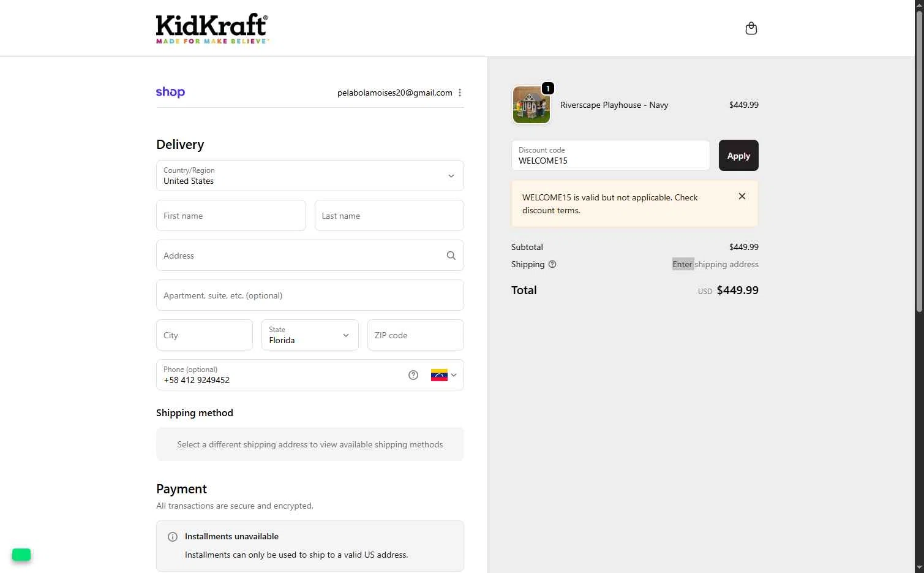924x573 pixels.
Task: Click the 'Delivery' heading
Action: point(180,145)
